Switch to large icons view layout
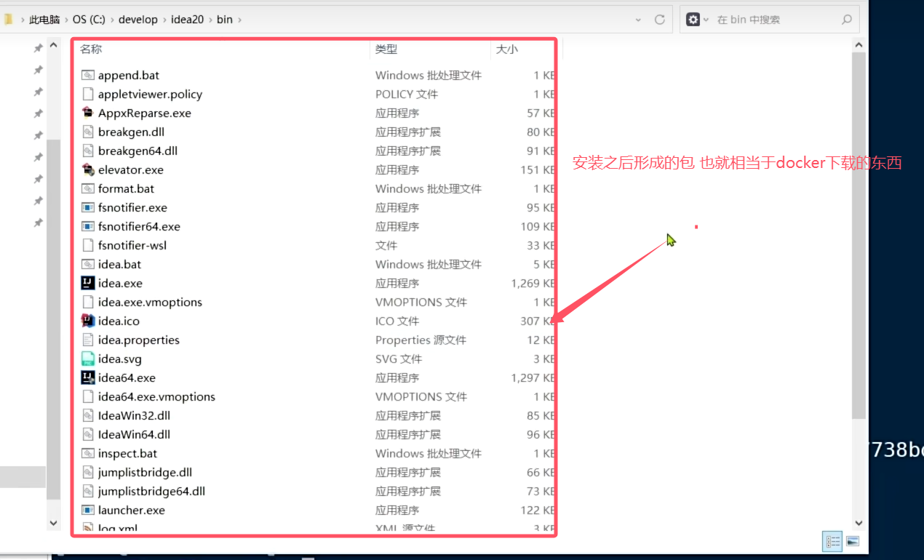This screenshot has width=924, height=560. (853, 542)
